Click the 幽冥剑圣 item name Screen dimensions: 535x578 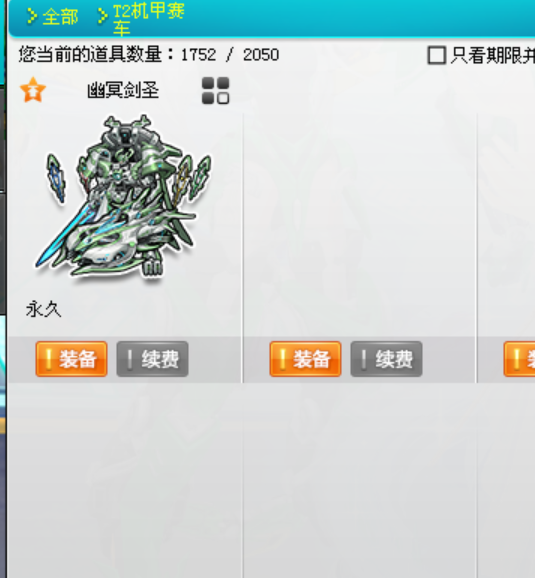tap(123, 90)
